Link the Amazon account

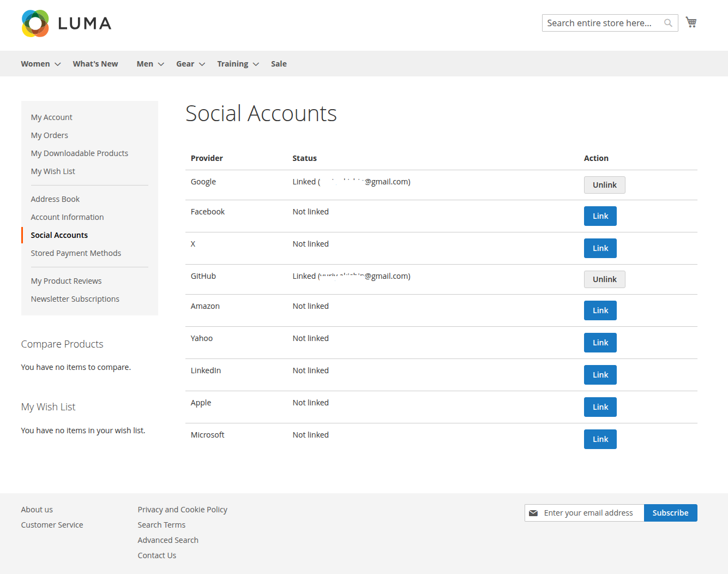(x=600, y=310)
